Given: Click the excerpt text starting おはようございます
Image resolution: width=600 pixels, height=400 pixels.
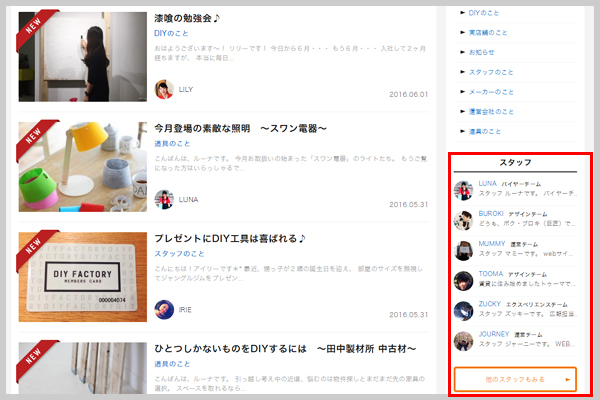Looking at the screenshot, I should coord(290,53).
